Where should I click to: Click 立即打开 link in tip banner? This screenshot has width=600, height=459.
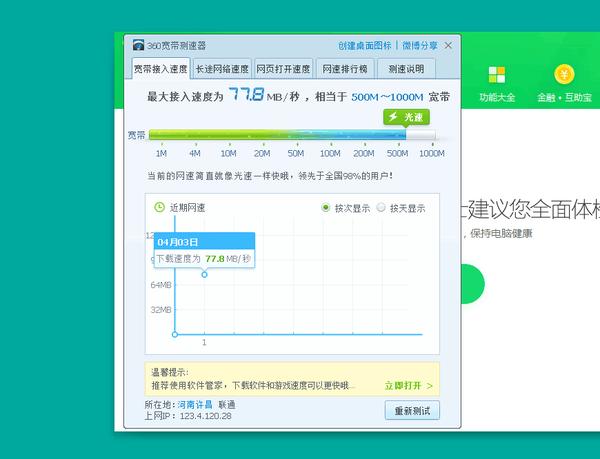coord(408,386)
